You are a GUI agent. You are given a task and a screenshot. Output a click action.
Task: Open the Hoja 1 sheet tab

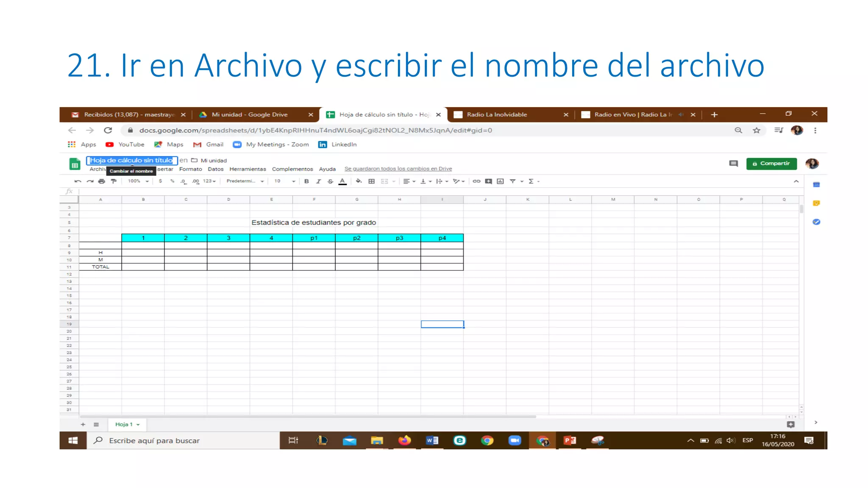pyautogui.click(x=127, y=424)
